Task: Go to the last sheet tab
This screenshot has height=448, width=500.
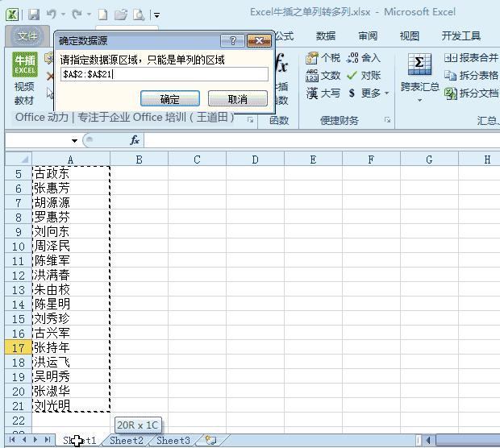Action: [x=48, y=440]
